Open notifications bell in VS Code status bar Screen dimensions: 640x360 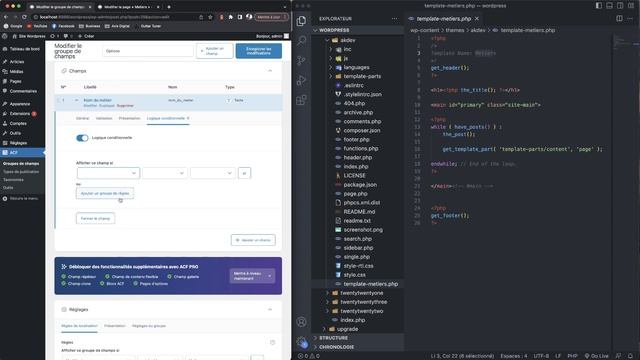pyautogui.click(x=630, y=356)
